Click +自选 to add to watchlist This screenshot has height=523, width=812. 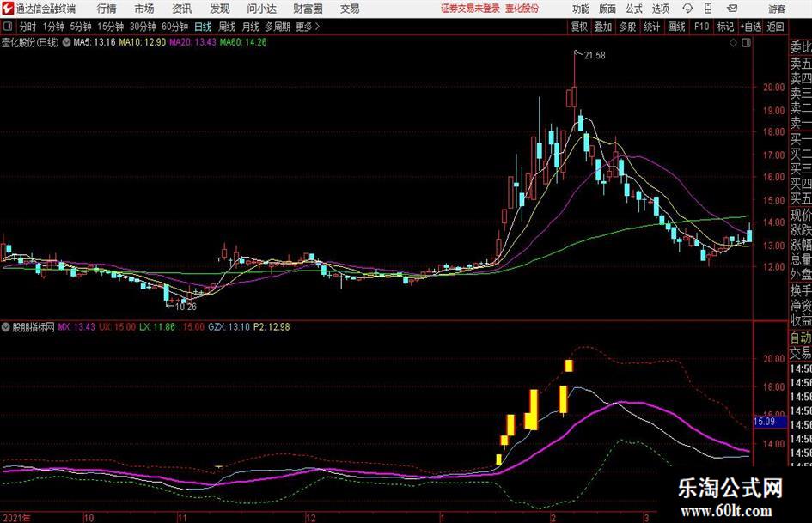pyautogui.click(x=751, y=27)
